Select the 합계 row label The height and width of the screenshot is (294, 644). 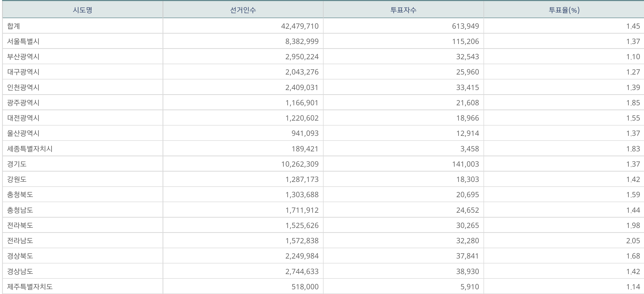click(x=14, y=26)
